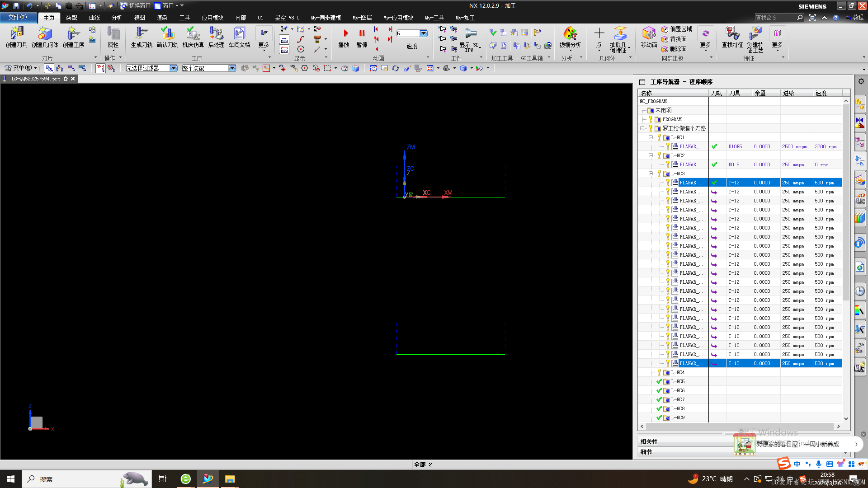The height and width of the screenshot is (488, 868).
Task: Switch to the 视图 ribbon tab
Action: point(139,18)
